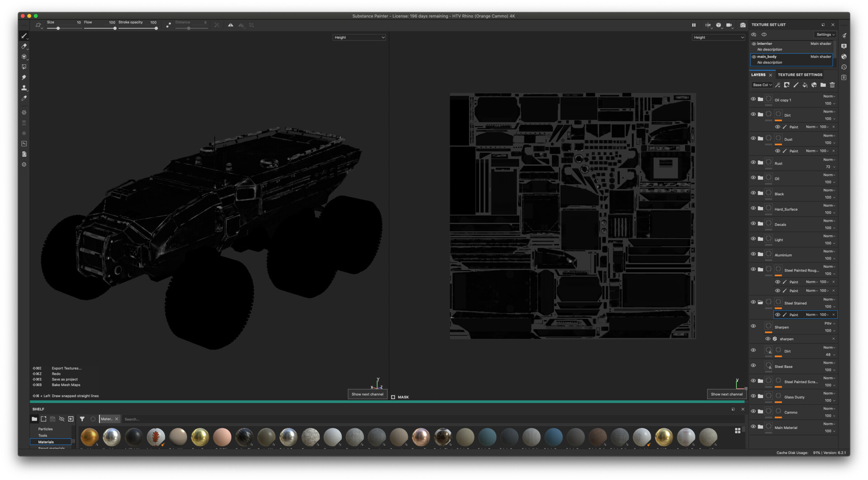The image size is (868, 480).
Task: Select the Smudge tool
Action: pyautogui.click(x=24, y=77)
